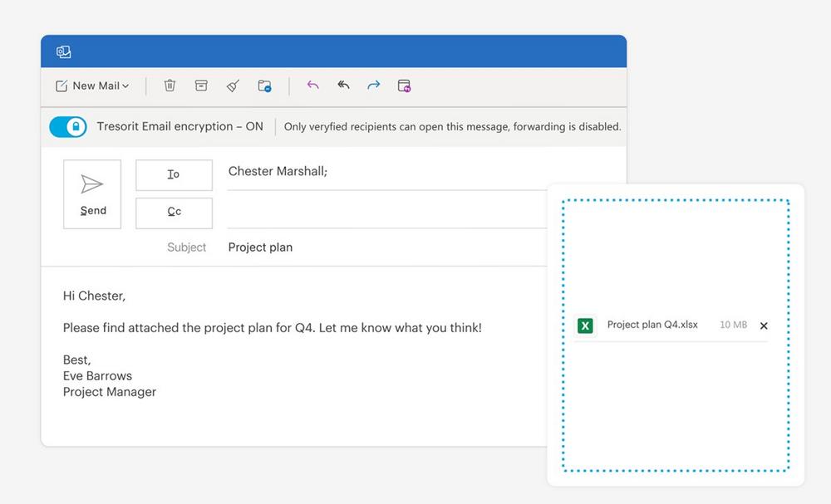Viewport: 831px width, 504px height.
Task: Click the Subject field containing Project plan
Action: [387, 247]
